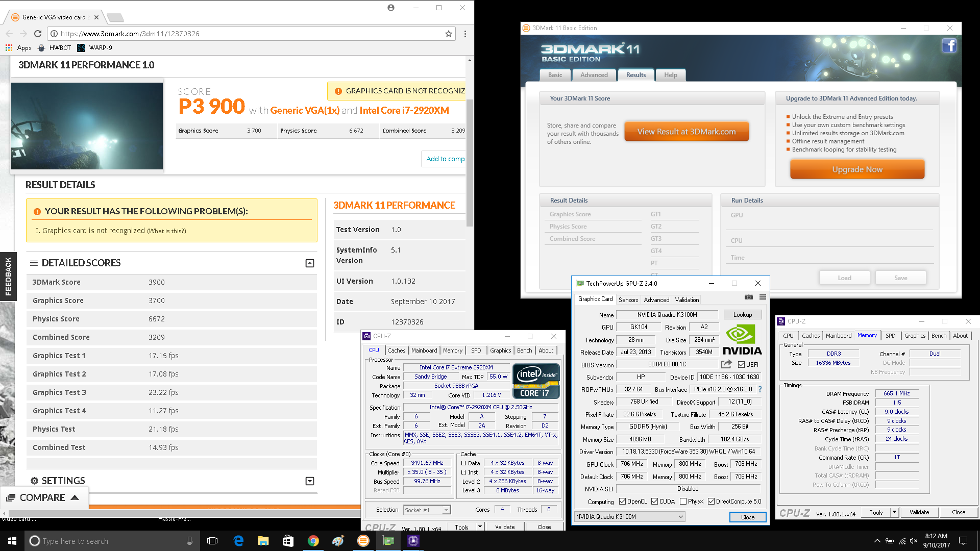Click the Lookup button in GPU-Z
This screenshot has height=551, width=980.
coord(743,315)
